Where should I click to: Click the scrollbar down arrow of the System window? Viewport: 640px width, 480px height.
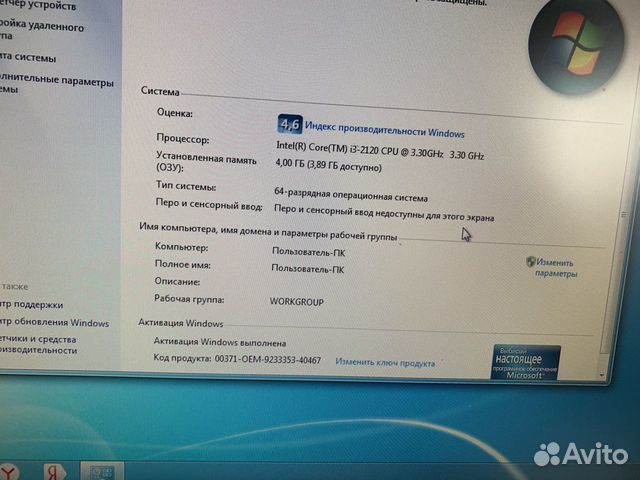point(602,375)
